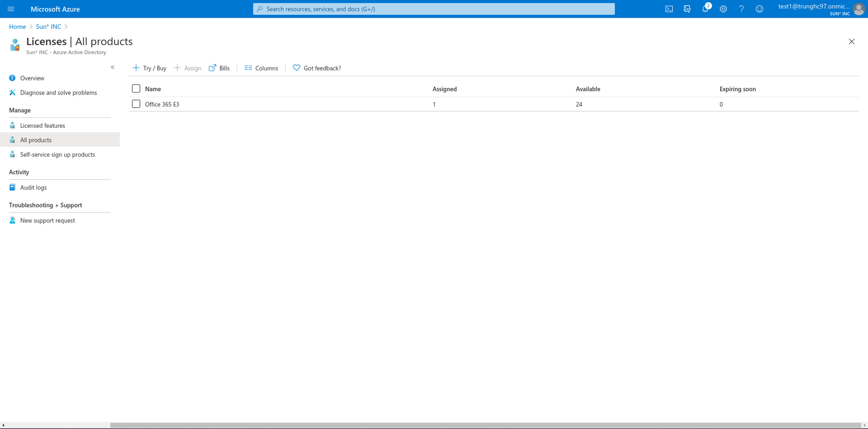The width and height of the screenshot is (868, 429).
Task: Create a New support request
Action: [x=47, y=220]
